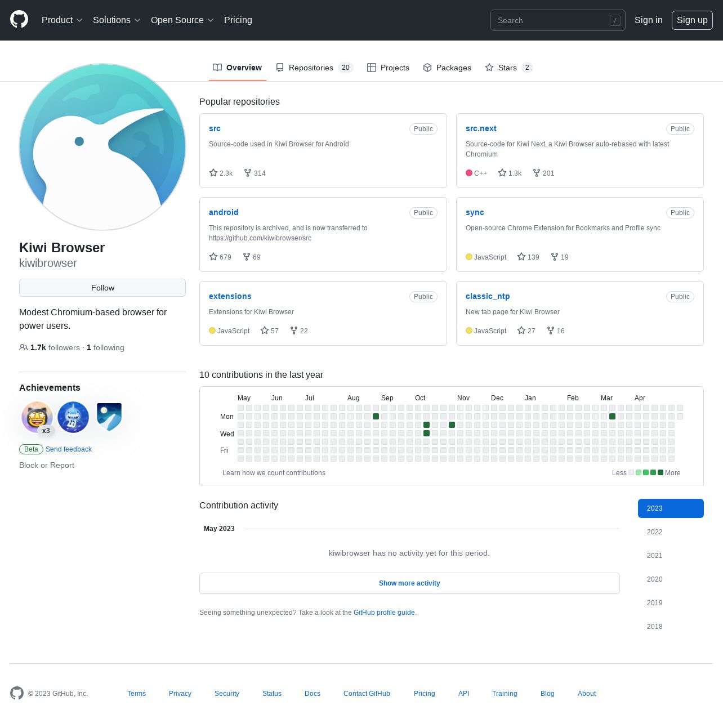Open the Security footer link

tap(227, 694)
